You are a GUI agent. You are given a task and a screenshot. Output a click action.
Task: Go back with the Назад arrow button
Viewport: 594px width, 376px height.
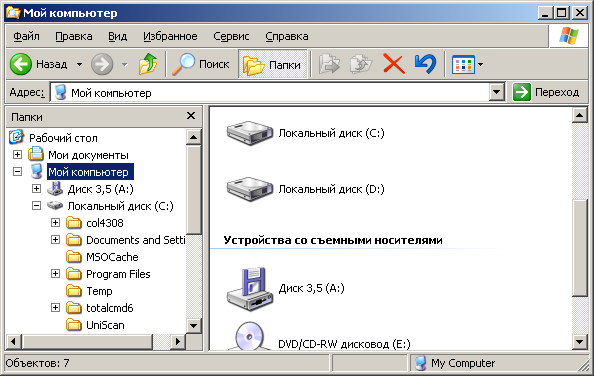tap(39, 64)
